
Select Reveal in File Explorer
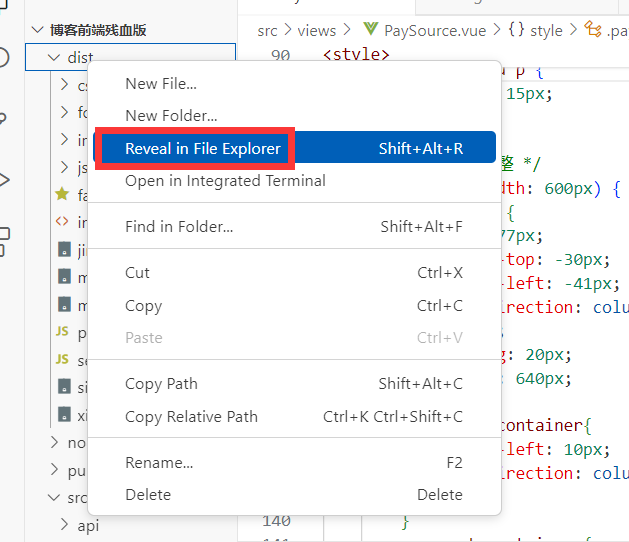(294, 147)
